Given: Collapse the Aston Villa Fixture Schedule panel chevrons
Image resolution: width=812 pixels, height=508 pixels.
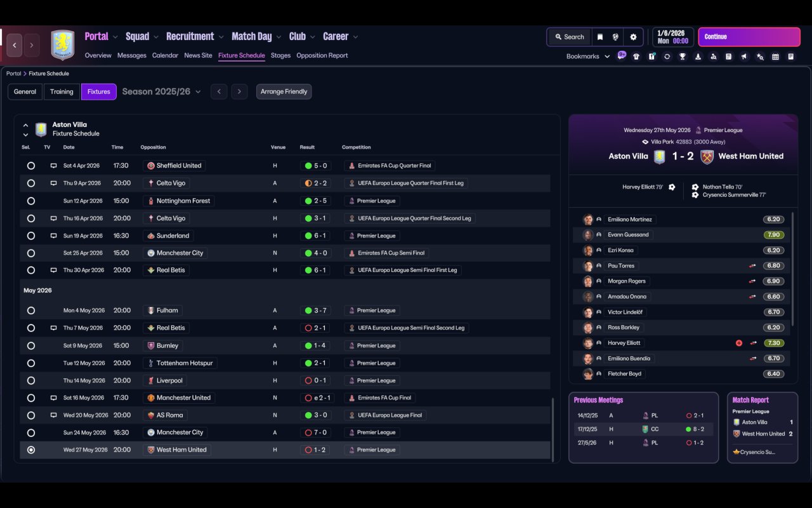Looking at the screenshot, I should pos(25,130).
